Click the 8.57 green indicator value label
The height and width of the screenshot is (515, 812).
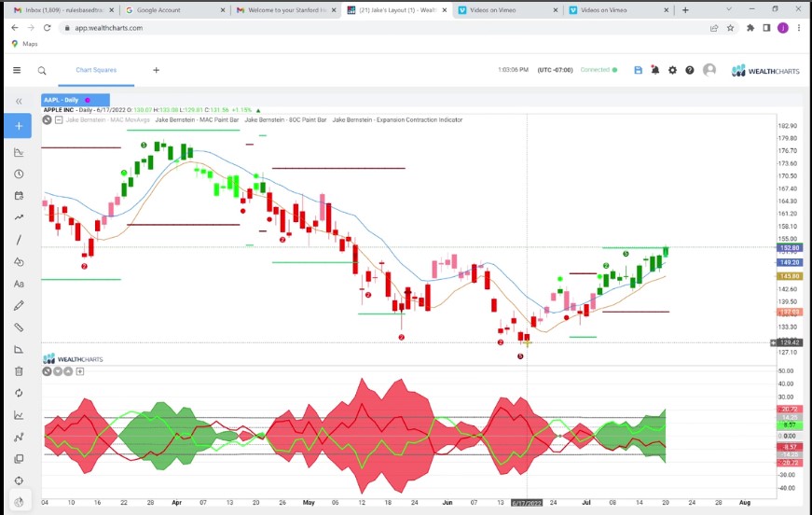pyautogui.click(x=790, y=425)
